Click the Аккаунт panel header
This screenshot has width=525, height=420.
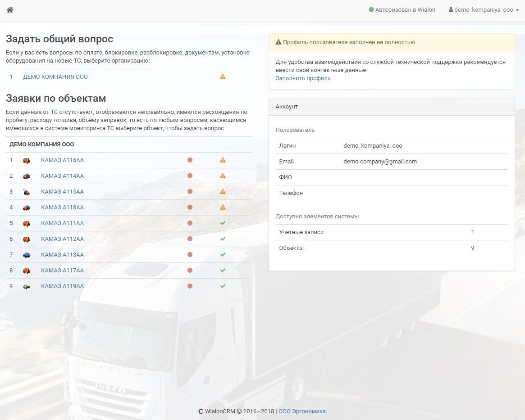[x=391, y=107]
